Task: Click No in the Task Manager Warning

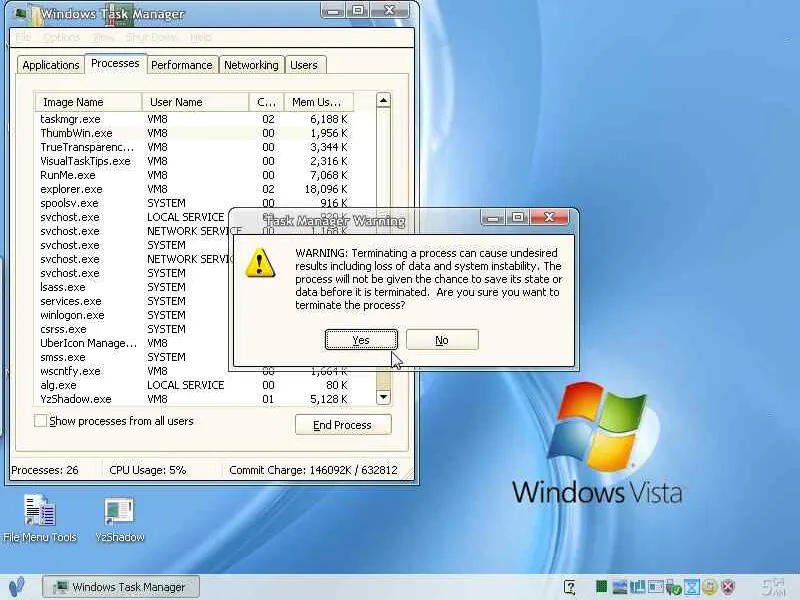Action: click(442, 340)
